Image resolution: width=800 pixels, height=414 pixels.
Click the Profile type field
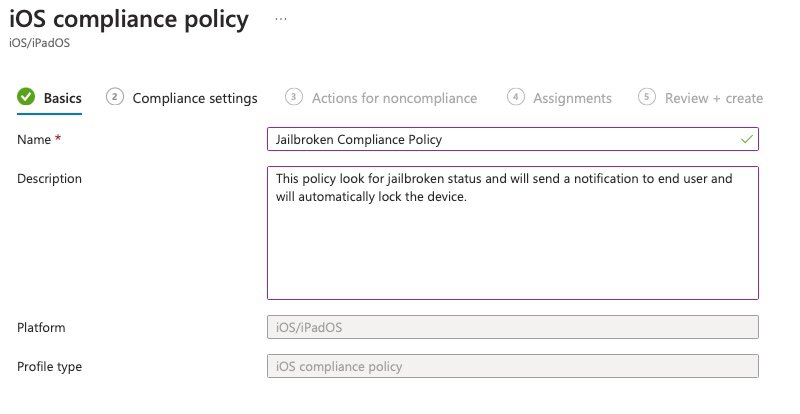(x=512, y=366)
